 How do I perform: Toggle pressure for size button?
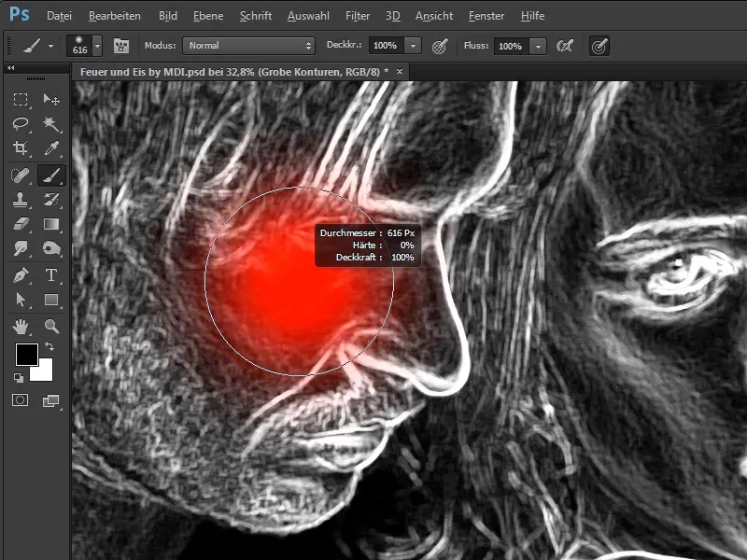599,46
